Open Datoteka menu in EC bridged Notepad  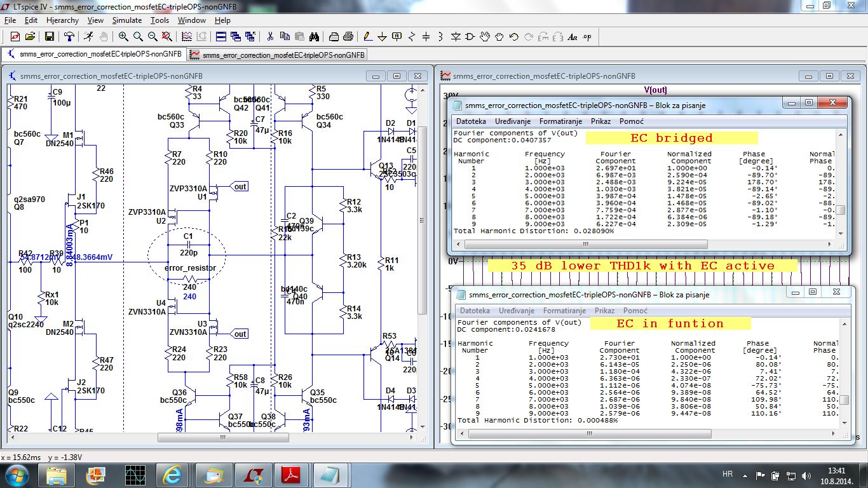pos(471,121)
